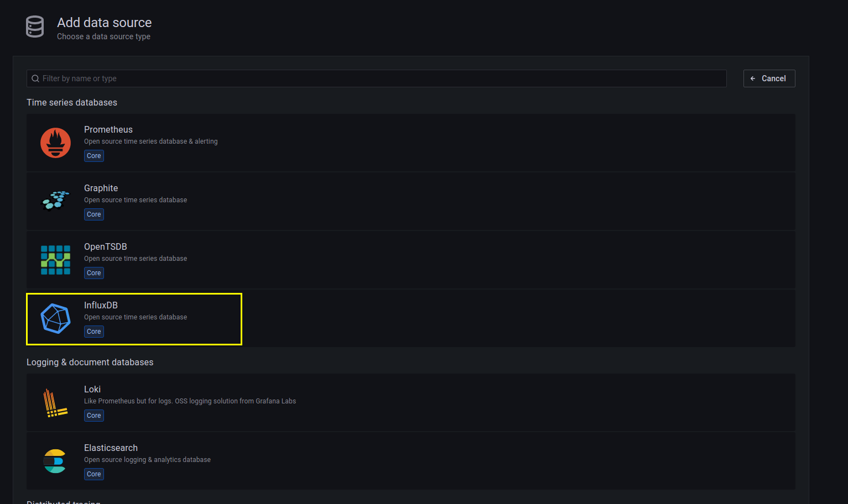848x504 pixels.
Task: Click the Core badge under OpenTSDB
Action: pos(94,273)
